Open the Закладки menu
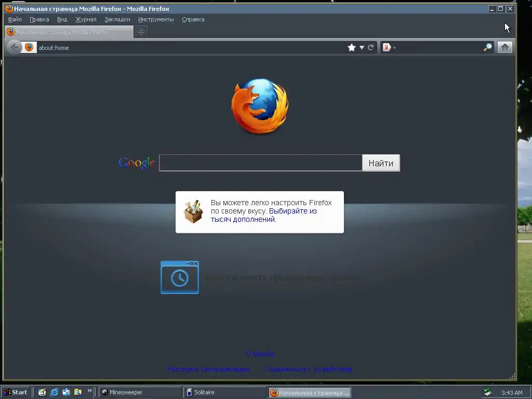This screenshot has width=532, height=399. coord(117,19)
